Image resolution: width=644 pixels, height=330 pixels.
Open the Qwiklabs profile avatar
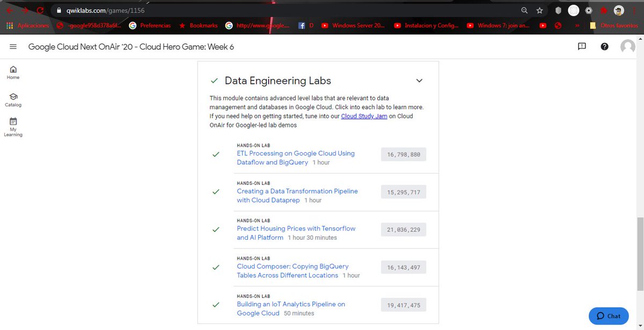tap(627, 47)
